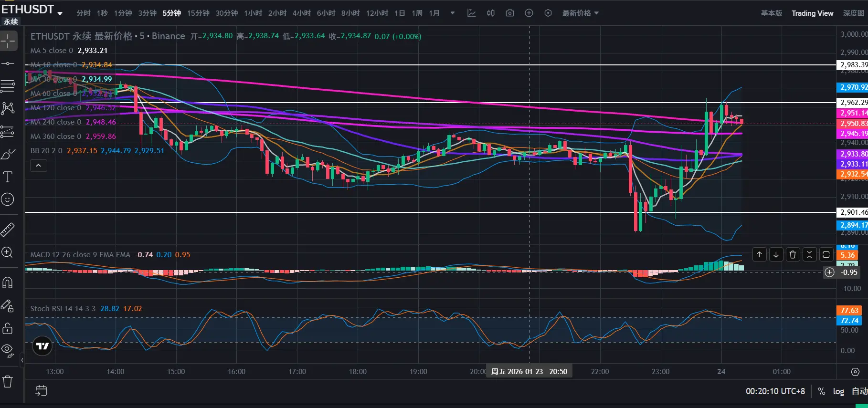Open the price scale settings hexagon icon
This screenshot has height=408, width=868.
[855, 372]
